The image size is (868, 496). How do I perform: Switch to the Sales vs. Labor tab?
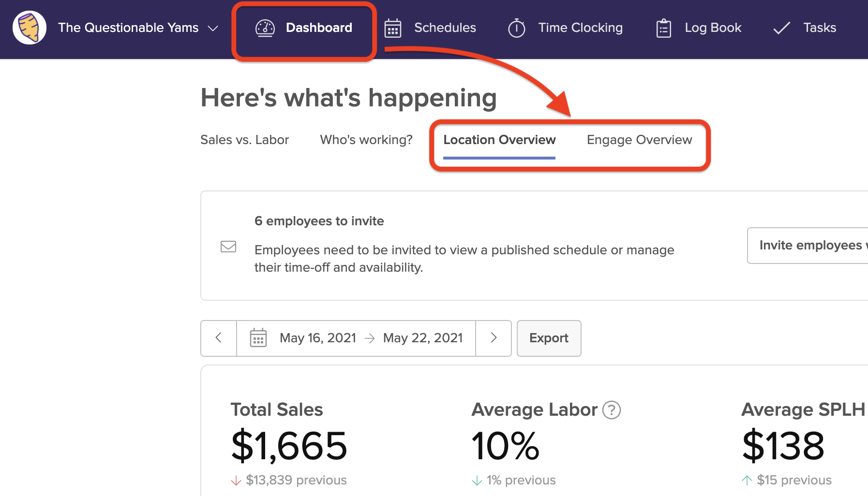pos(244,140)
